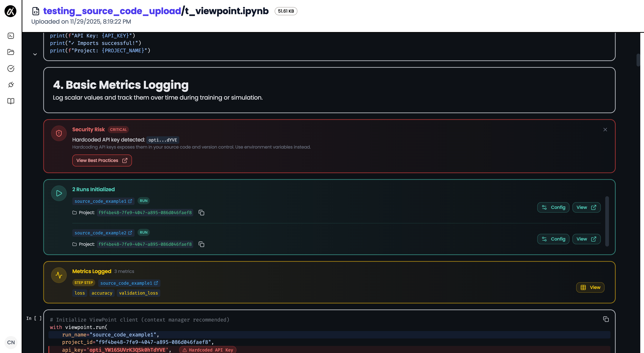
Task: Open the terminal icon in sidebar
Action: pyautogui.click(x=11, y=36)
